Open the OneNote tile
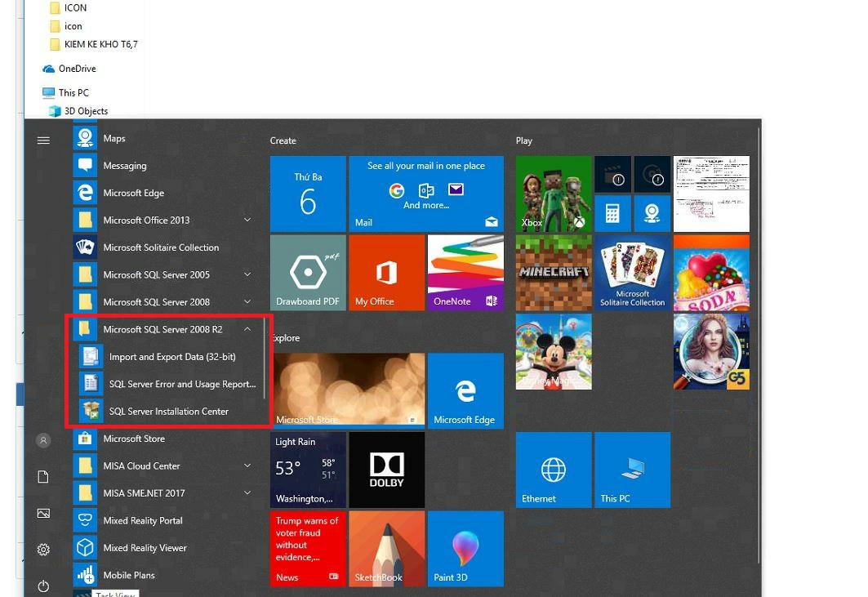This screenshot has height=597, width=868. [465, 273]
